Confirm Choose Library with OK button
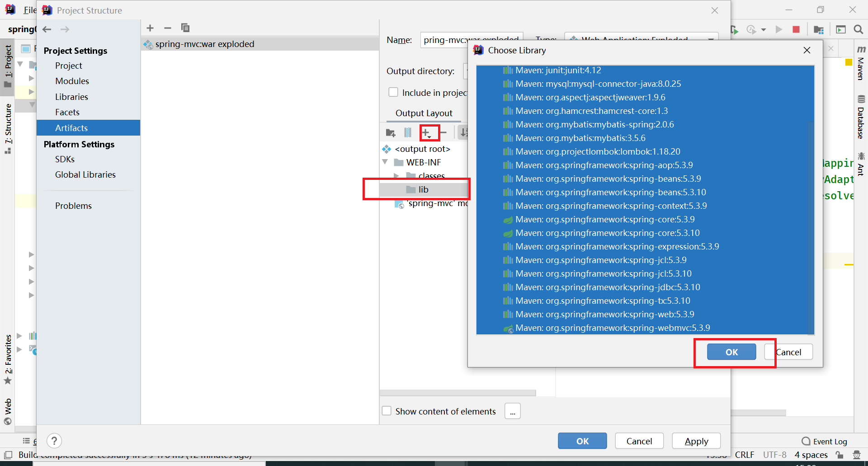The height and width of the screenshot is (466, 868). pyautogui.click(x=731, y=352)
